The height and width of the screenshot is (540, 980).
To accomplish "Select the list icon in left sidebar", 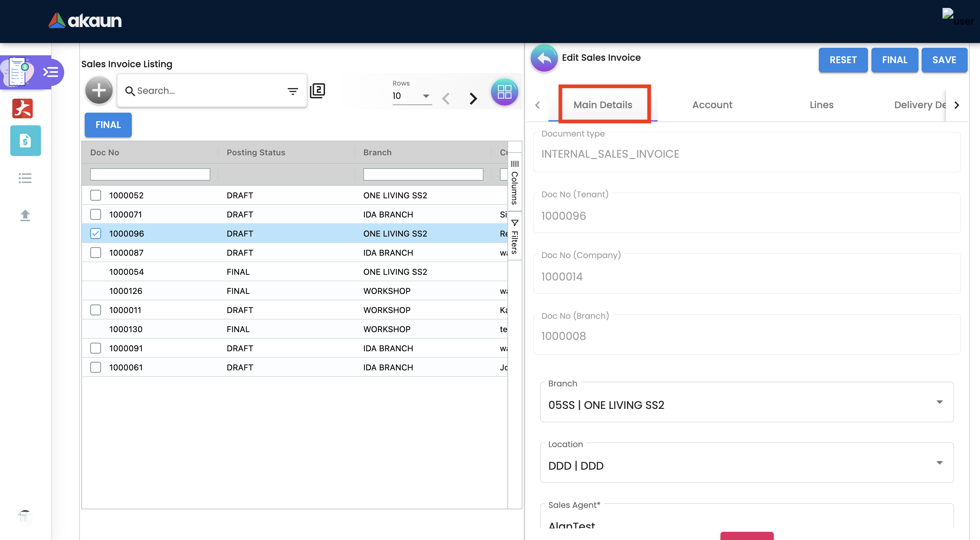I will (25, 178).
